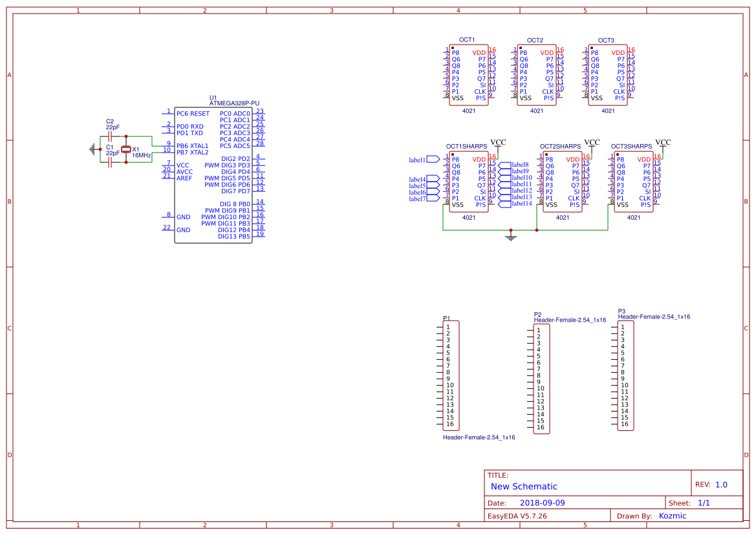Select the "AREF" pin label
The image size is (756, 535).
[184, 178]
